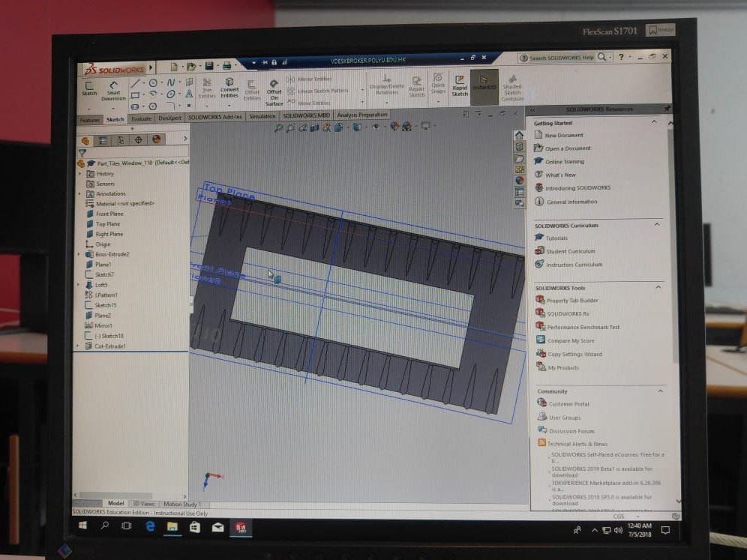Open the ConfigurationManager panel tab
Screen dimensions: 747x560
point(121,140)
